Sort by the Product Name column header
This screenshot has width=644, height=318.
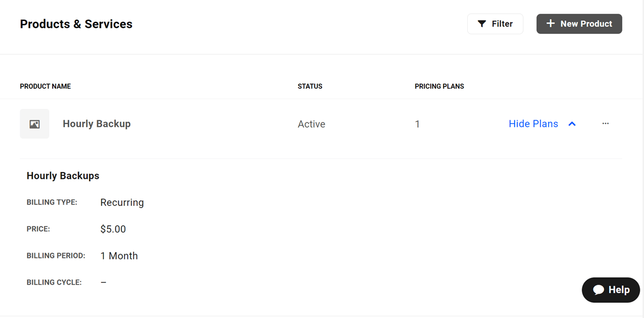coord(45,86)
